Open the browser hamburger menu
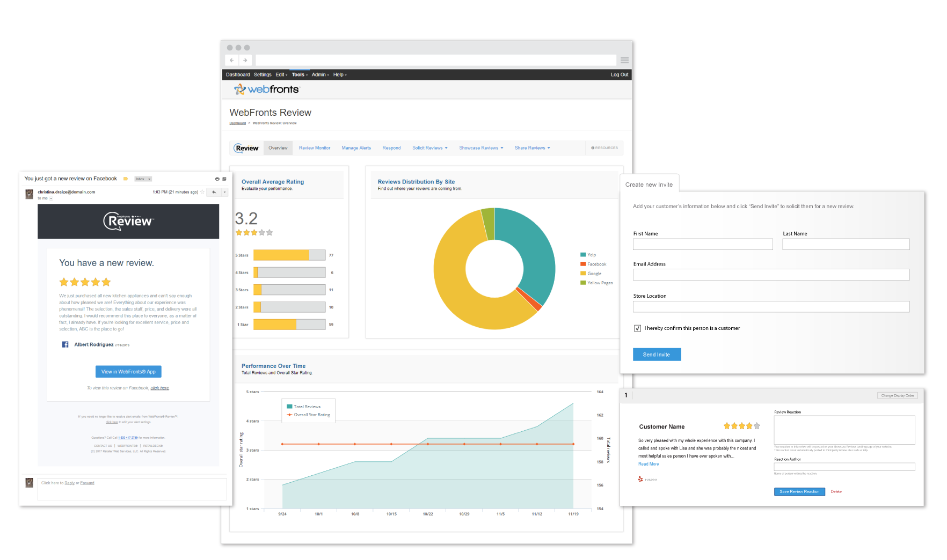This screenshot has height=560, width=947. [x=624, y=60]
